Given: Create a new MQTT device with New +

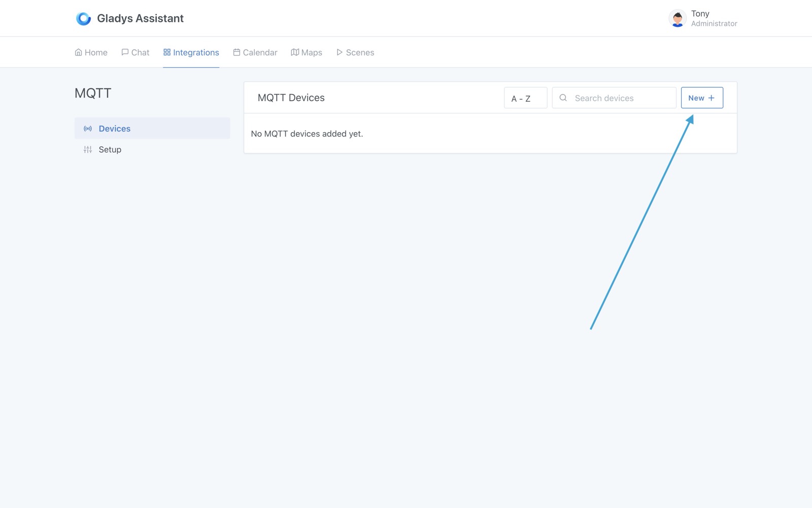Looking at the screenshot, I should tap(702, 98).
